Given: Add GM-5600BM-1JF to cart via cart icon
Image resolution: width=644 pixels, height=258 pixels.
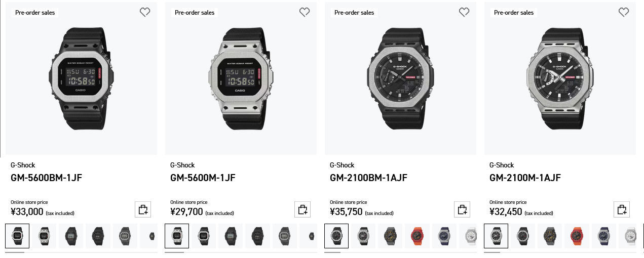Looking at the screenshot, I should click(x=143, y=209).
